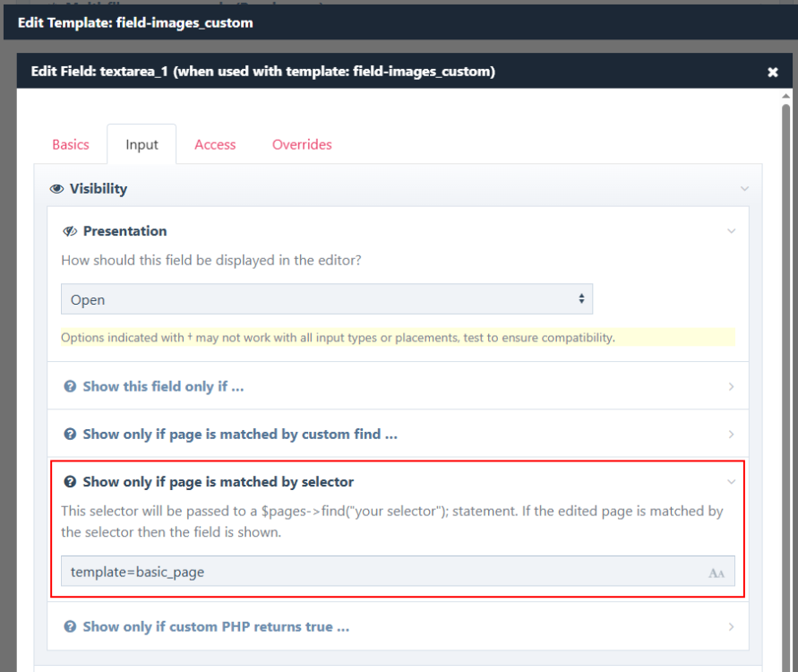Click question icon beside 'matched by selector'
The width and height of the screenshot is (798, 672).
(x=70, y=482)
